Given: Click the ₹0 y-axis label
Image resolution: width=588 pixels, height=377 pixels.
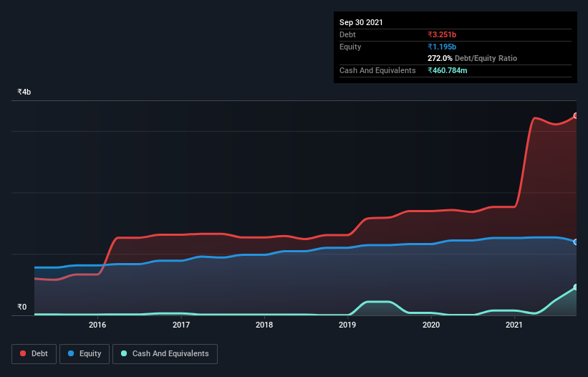Looking at the screenshot, I should (x=22, y=307).
